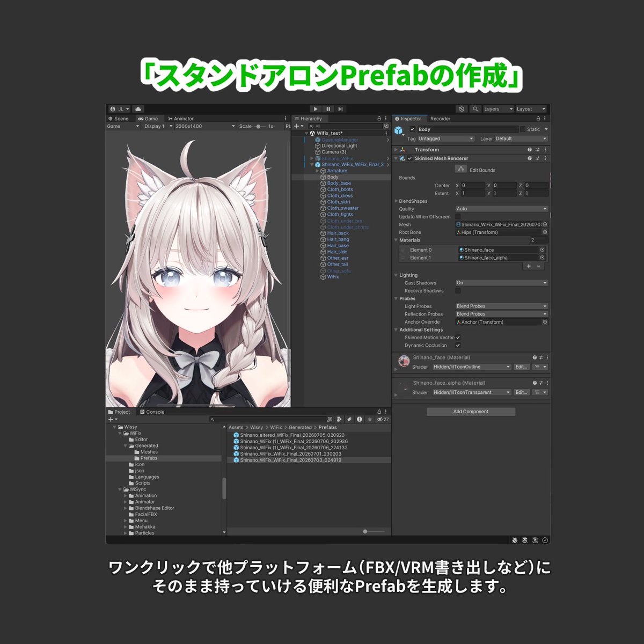Open Element 1 material object picker
This screenshot has width=644, height=644.
[542, 258]
